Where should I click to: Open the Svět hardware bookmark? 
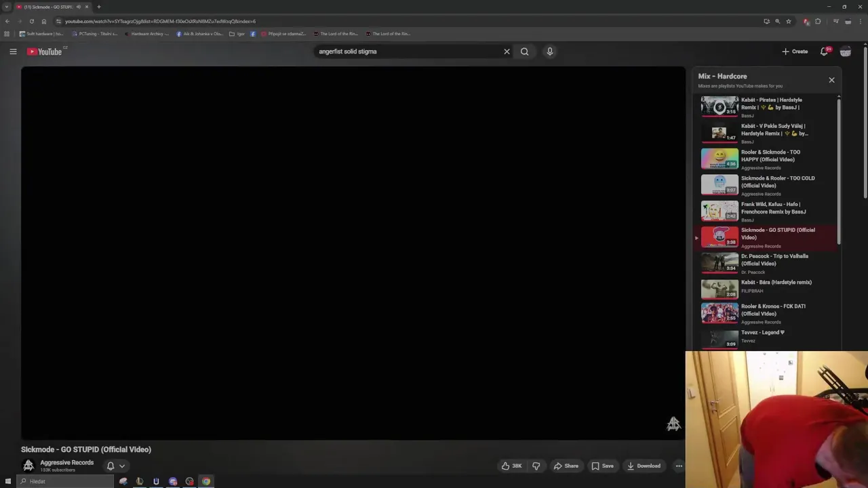tap(41, 33)
